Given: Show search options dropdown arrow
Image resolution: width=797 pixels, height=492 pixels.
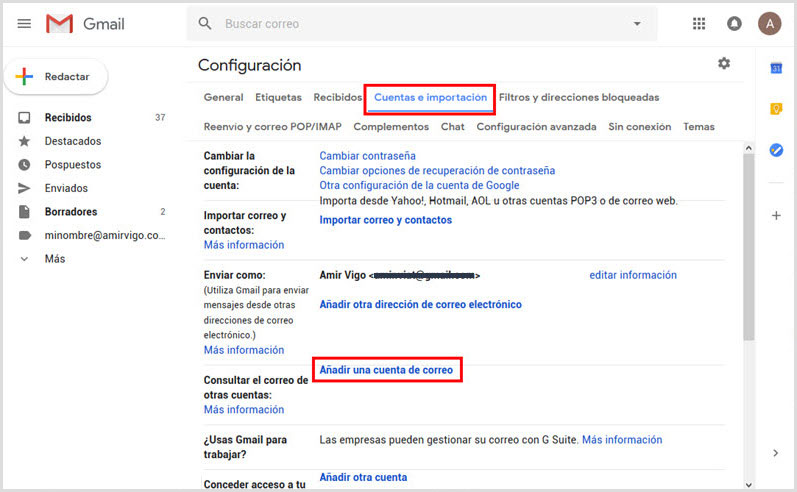Looking at the screenshot, I should click(637, 23).
